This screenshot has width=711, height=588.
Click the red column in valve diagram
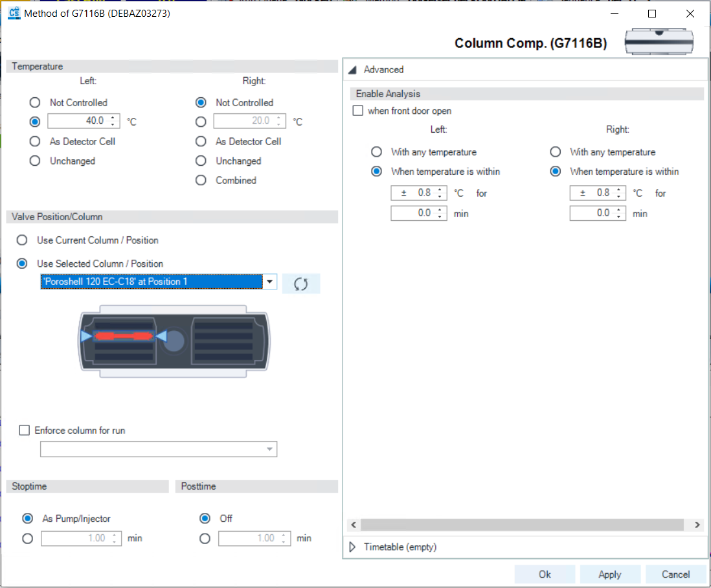click(123, 336)
